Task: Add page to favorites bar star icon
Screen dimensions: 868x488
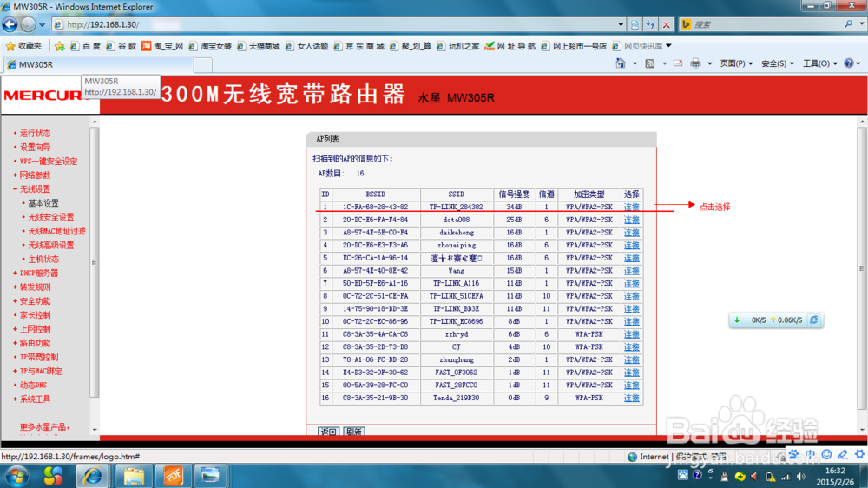Action: (60, 46)
